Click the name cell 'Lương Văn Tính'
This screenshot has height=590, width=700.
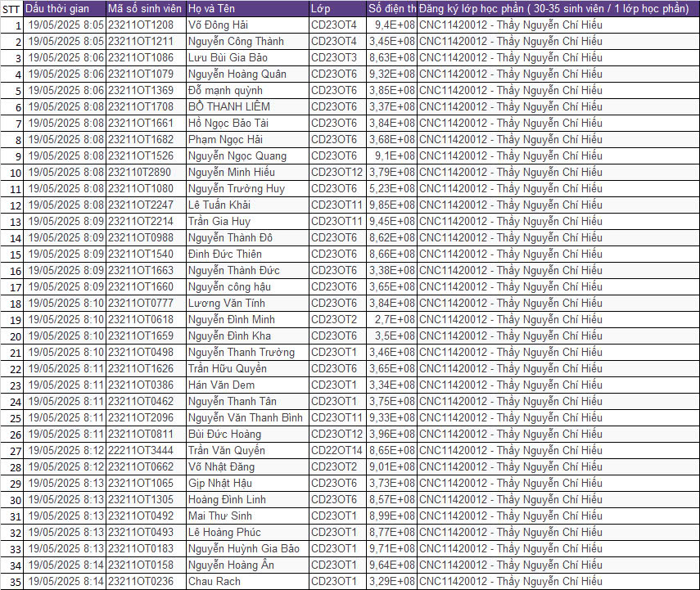247,303
